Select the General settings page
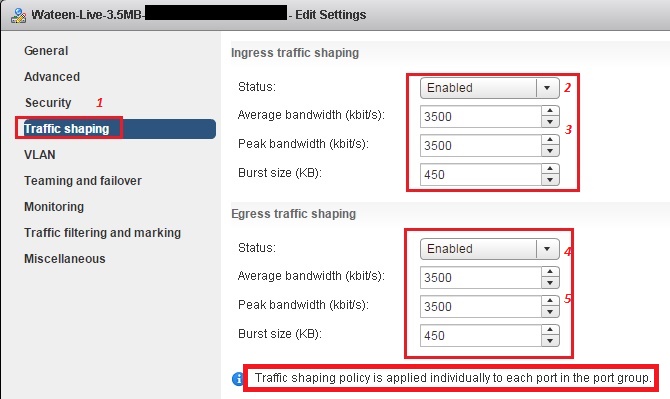670x399 pixels. point(46,51)
